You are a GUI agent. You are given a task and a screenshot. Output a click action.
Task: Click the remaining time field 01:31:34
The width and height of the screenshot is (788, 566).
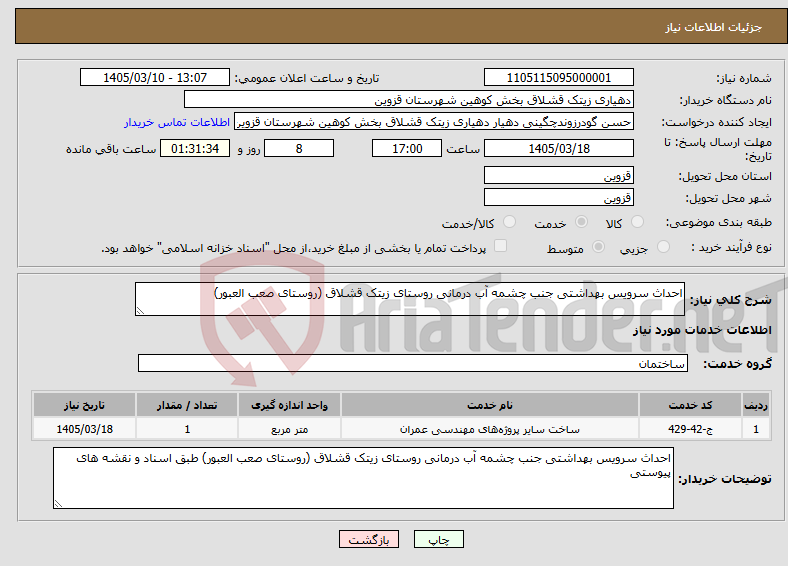coord(195,148)
